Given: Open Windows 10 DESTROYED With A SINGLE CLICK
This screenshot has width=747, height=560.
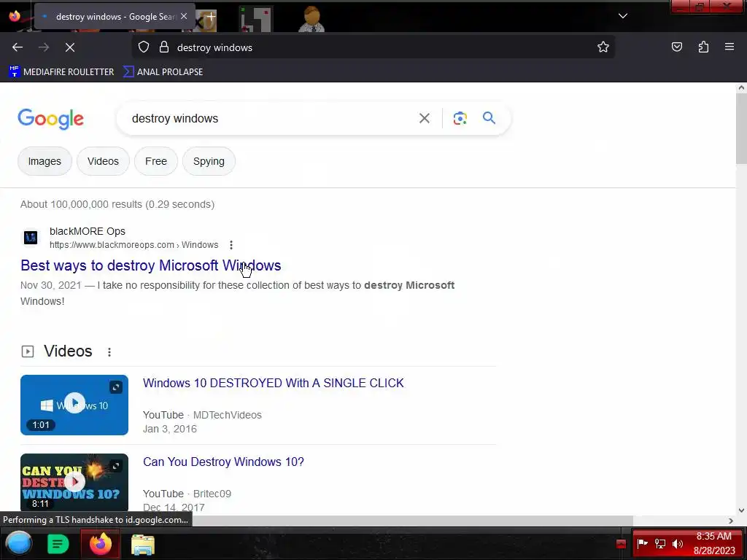Looking at the screenshot, I should (x=274, y=383).
